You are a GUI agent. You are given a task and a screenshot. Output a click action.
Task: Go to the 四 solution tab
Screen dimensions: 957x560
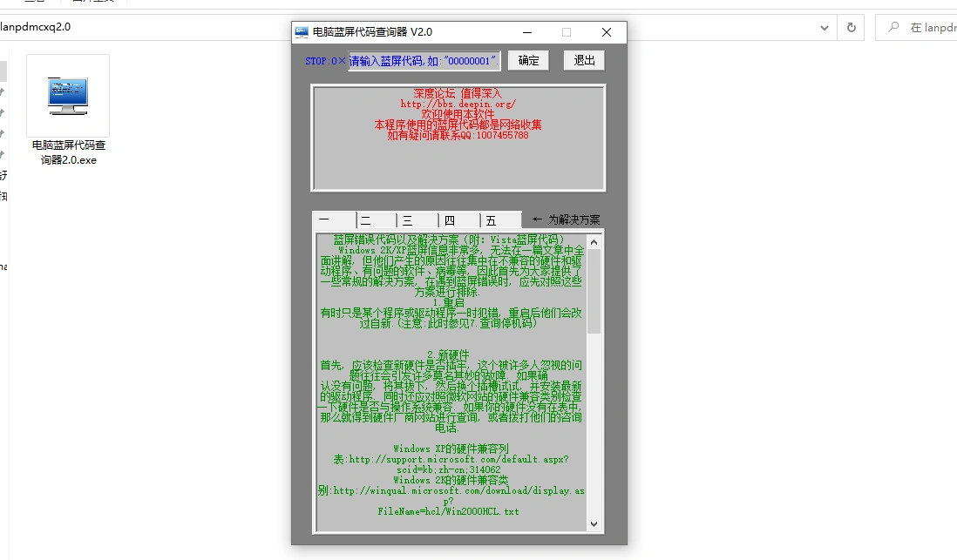click(459, 220)
